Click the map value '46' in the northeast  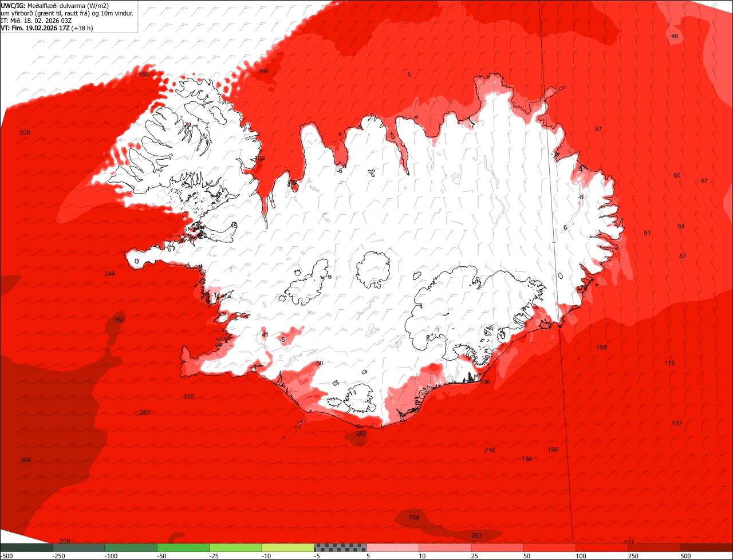[674, 36]
